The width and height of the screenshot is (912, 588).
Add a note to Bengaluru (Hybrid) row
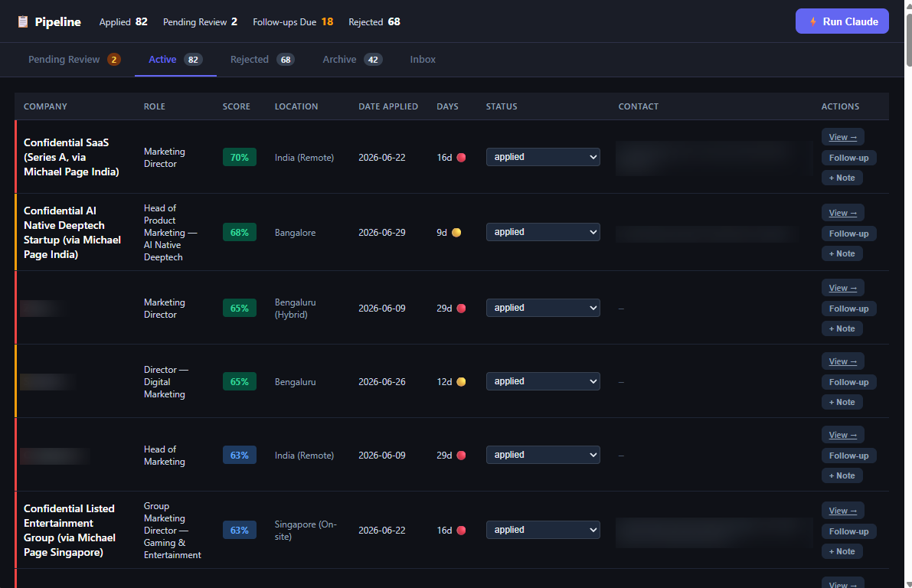click(842, 328)
